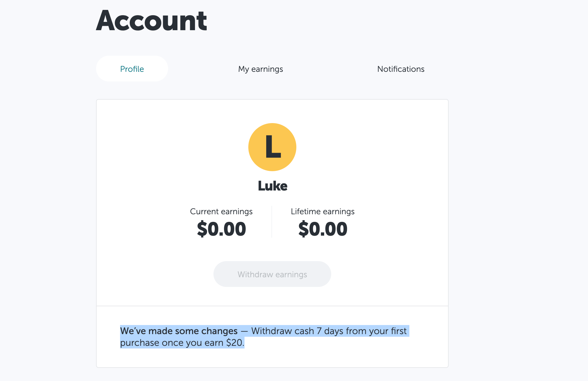Click the "purchase once you earn" notice line

[172, 343]
